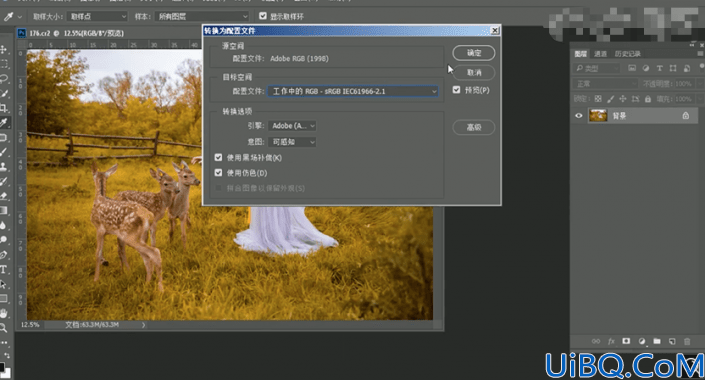The height and width of the screenshot is (380, 705).
Task: Filter layers by adjustment layers icon
Action: coord(646,68)
